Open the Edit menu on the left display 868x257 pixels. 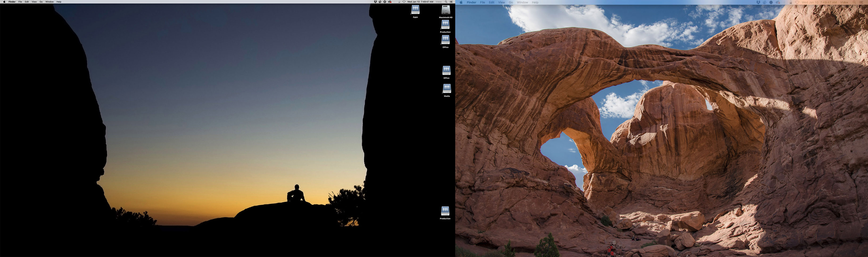[27, 2]
